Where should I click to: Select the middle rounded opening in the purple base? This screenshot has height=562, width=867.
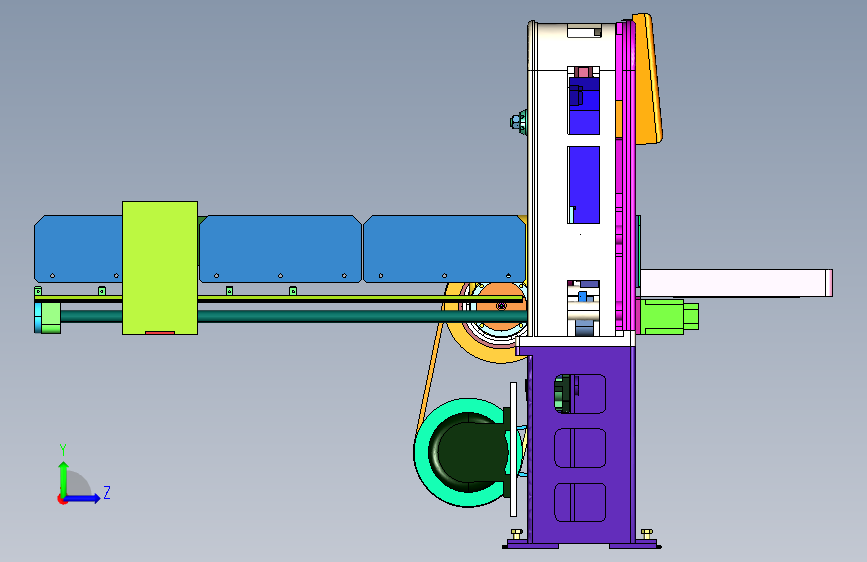coord(580,447)
